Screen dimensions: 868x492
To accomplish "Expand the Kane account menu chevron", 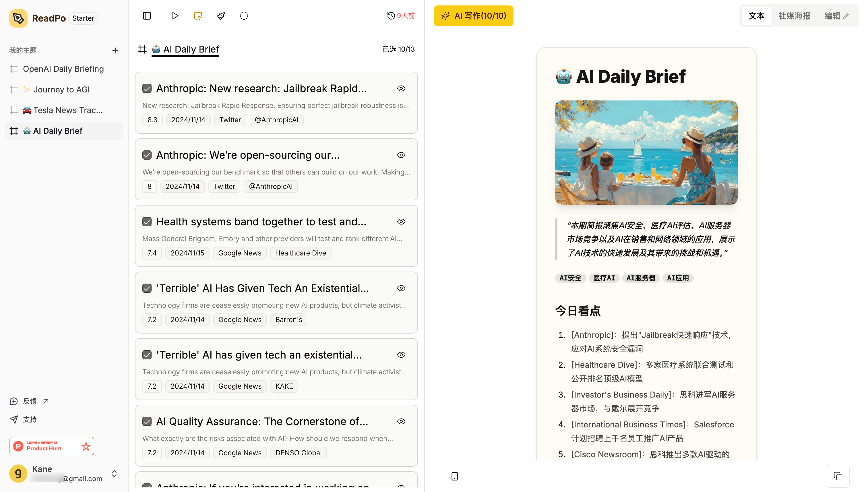I will click(114, 473).
